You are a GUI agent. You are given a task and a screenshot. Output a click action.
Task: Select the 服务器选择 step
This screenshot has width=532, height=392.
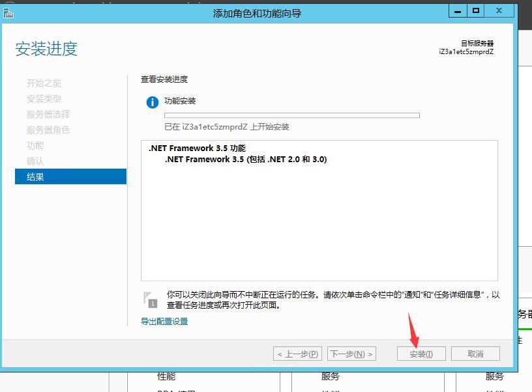pyautogui.click(x=48, y=115)
